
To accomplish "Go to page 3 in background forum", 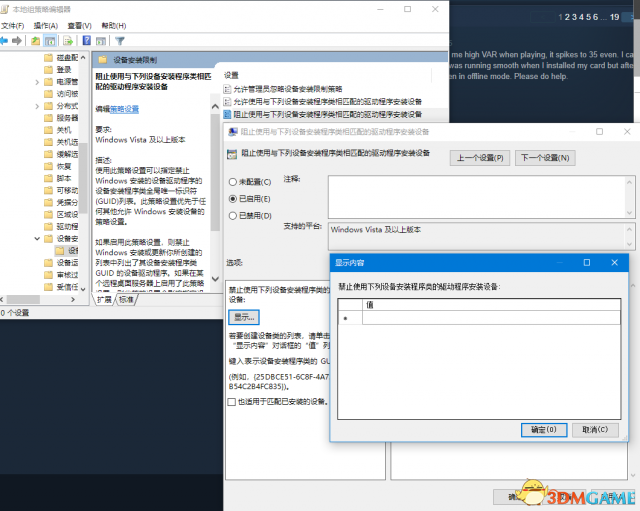I will [575, 17].
